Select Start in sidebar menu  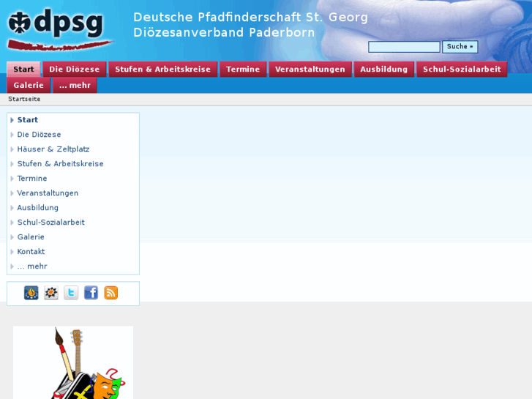28,120
